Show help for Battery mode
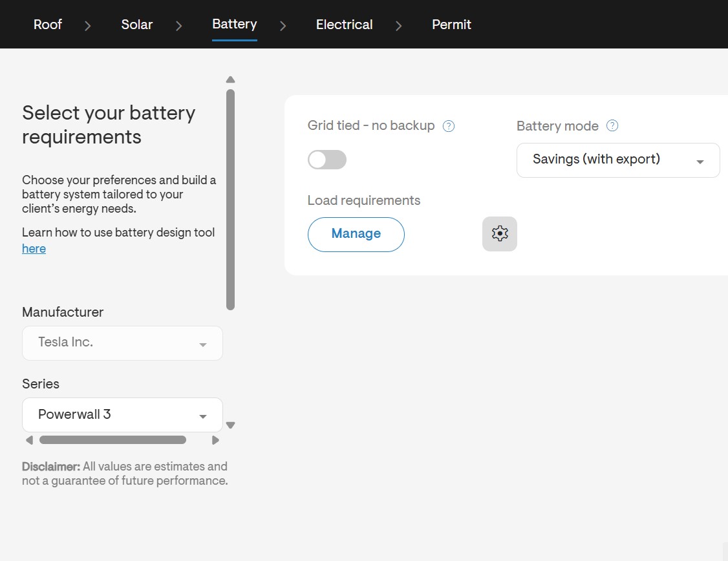The image size is (728, 561). point(612,126)
